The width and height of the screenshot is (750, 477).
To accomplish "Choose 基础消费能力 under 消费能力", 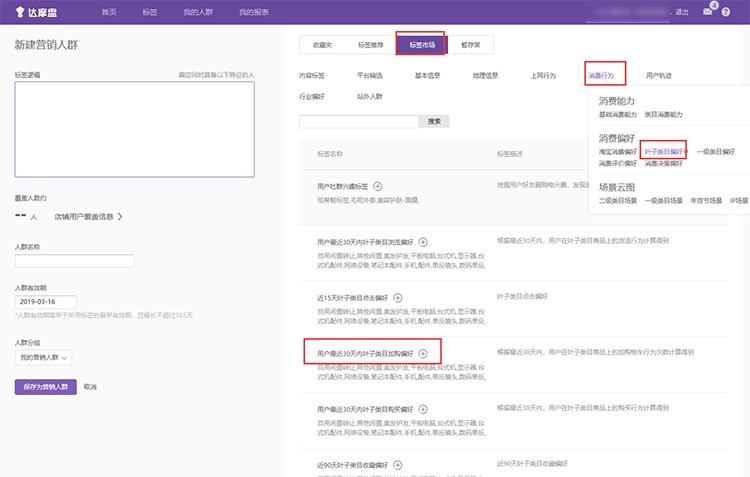I will pos(618,115).
